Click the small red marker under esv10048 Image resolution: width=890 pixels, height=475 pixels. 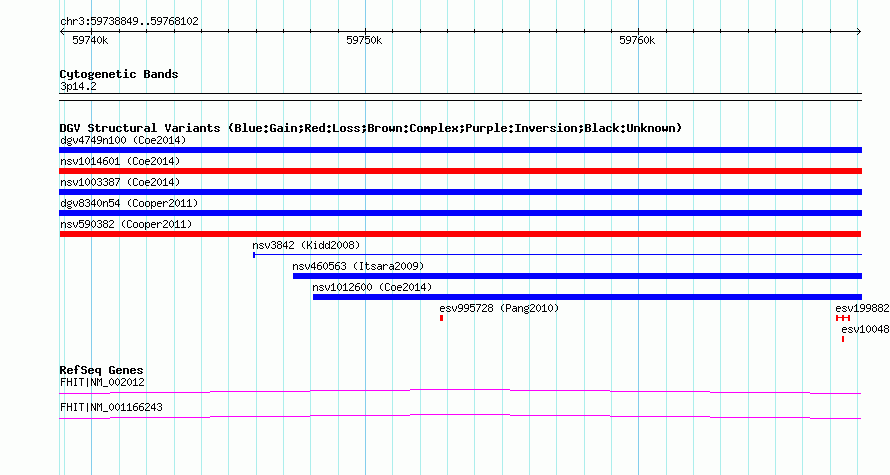click(x=843, y=339)
